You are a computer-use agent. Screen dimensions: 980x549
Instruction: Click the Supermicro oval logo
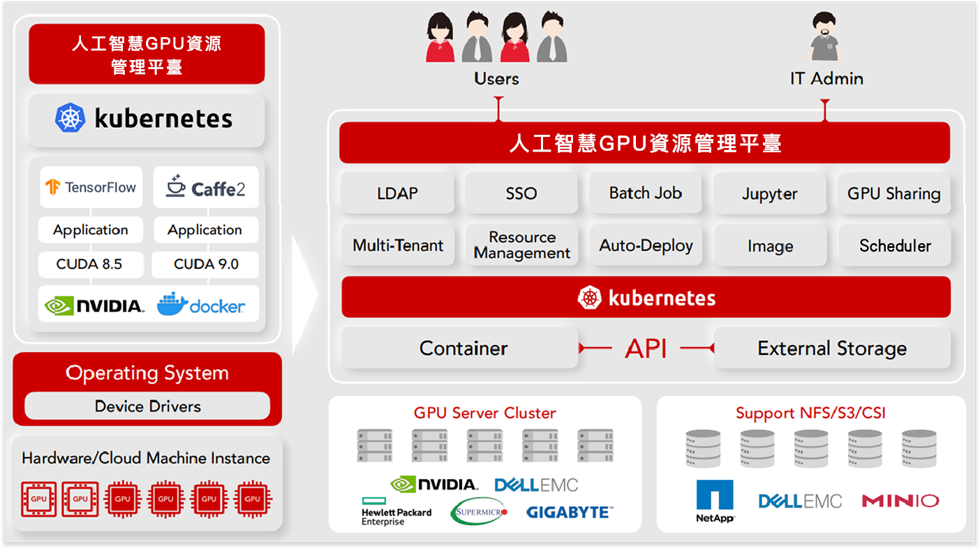coord(479,512)
